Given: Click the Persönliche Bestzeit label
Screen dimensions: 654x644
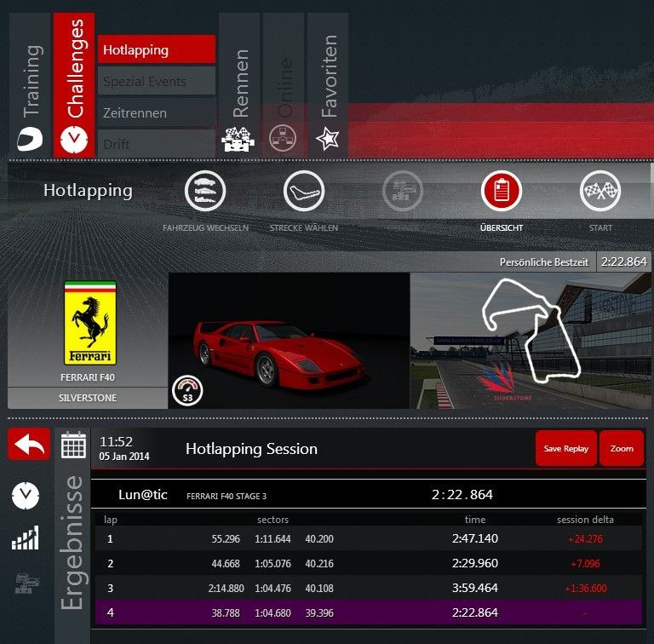Looking at the screenshot, I should point(544,262).
